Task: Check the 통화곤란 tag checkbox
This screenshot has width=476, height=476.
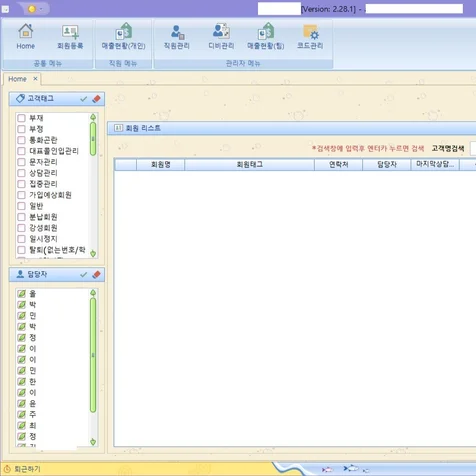Action: point(21,140)
